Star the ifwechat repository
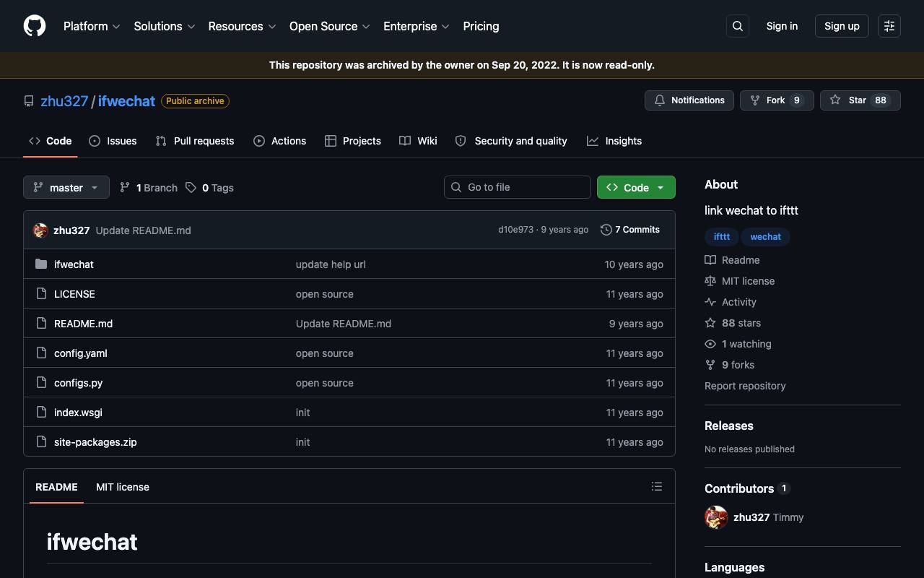 coord(860,100)
